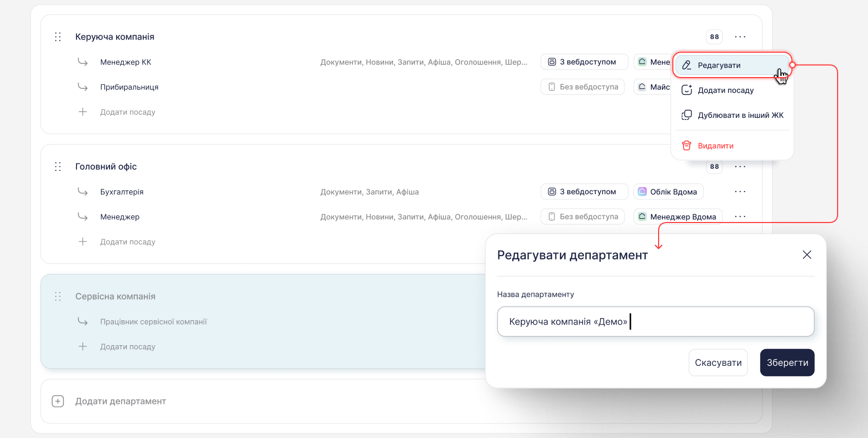Click the 88 badge in Керуюча компанія header

[x=714, y=37]
